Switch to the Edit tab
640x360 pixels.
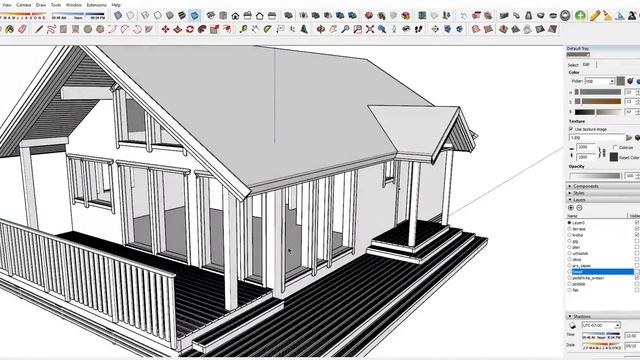click(586, 64)
